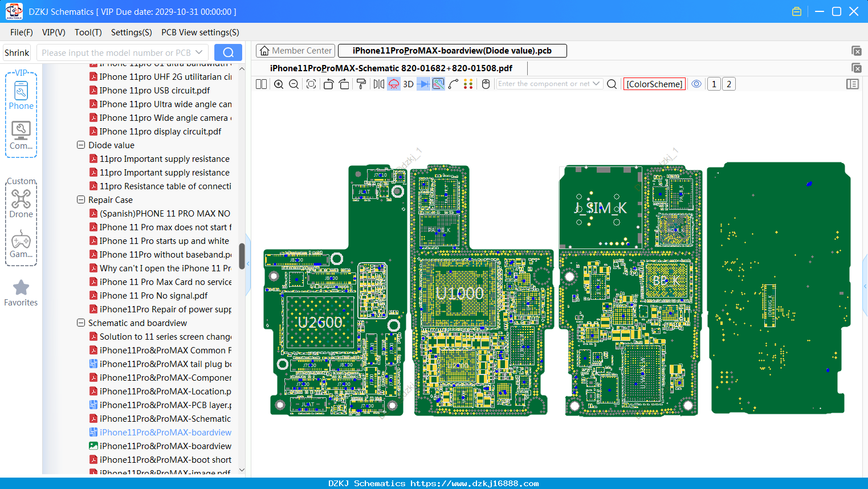Click the blue search button
868x489 pixels.
click(228, 53)
